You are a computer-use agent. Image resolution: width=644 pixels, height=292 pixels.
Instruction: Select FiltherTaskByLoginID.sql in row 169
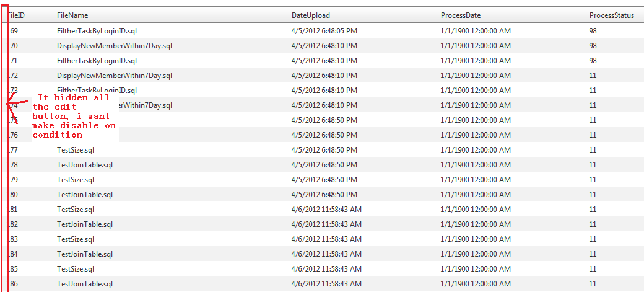[97, 30]
